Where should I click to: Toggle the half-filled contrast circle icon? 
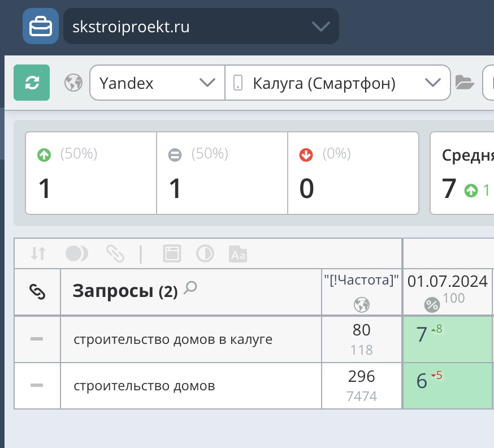point(205,254)
